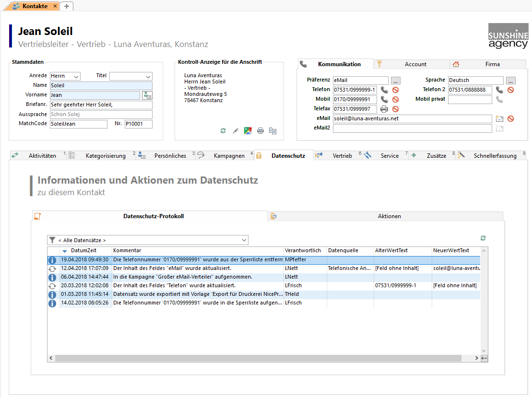Click into the Mobil privat field
The height and width of the screenshot is (398, 532).
tap(470, 100)
